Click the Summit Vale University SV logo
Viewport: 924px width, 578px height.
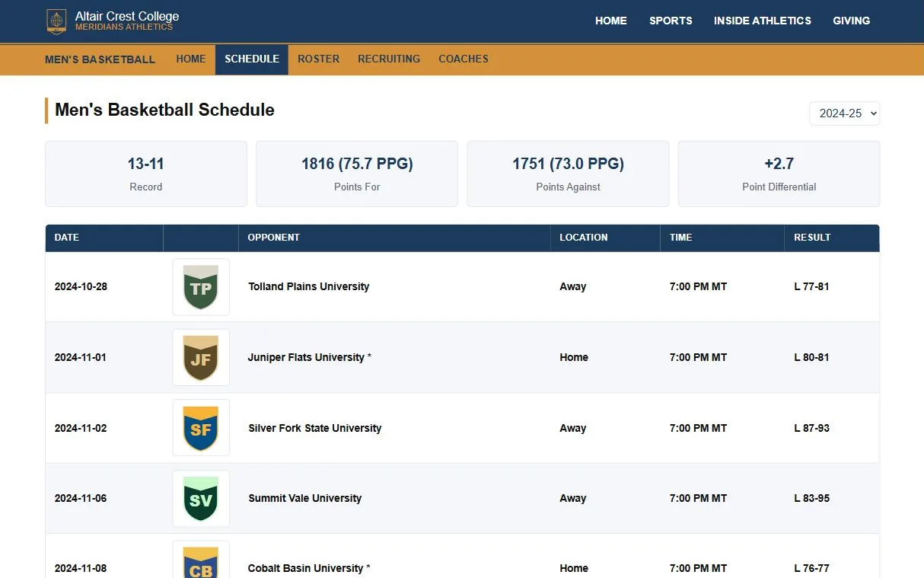click(201, 499)
